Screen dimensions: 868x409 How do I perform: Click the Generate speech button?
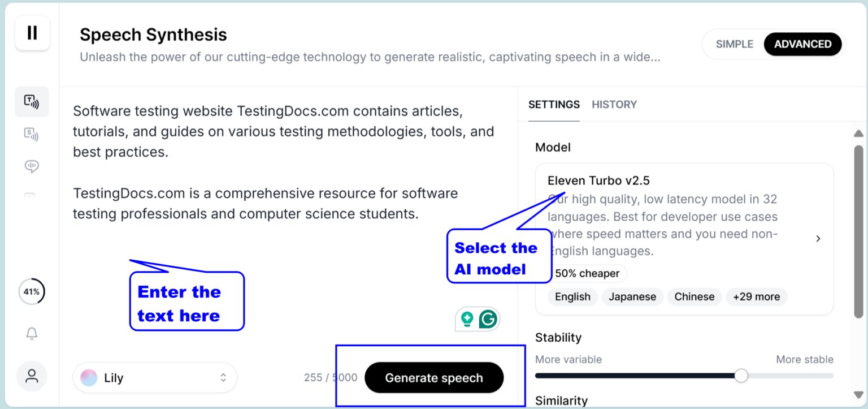[433, 377]
